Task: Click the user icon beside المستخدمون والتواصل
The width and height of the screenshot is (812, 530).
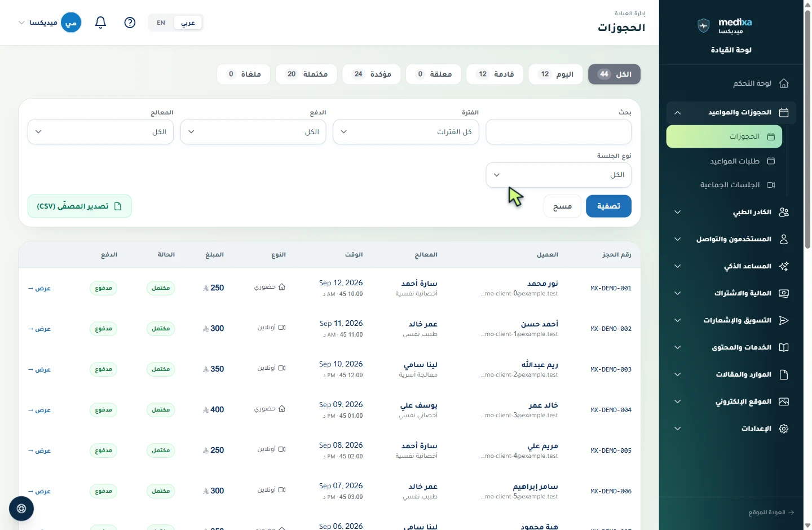Action: (x=784, y=239)
